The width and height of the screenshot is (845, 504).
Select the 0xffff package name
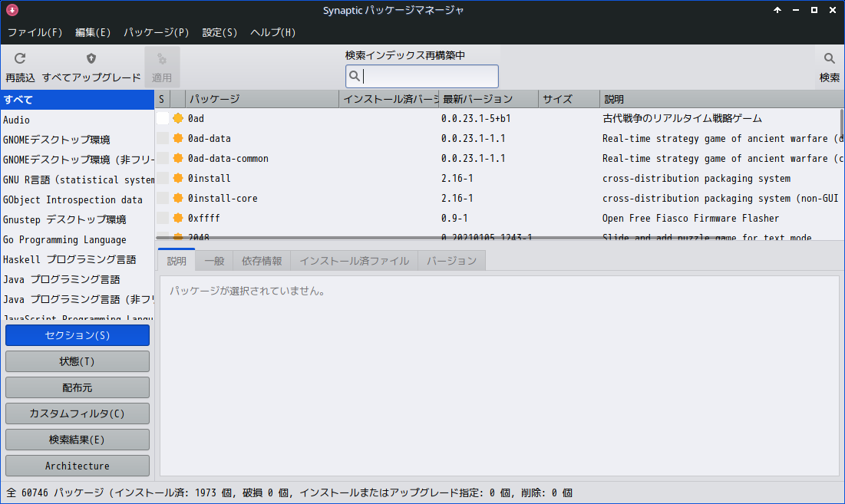tap(203, 218)
